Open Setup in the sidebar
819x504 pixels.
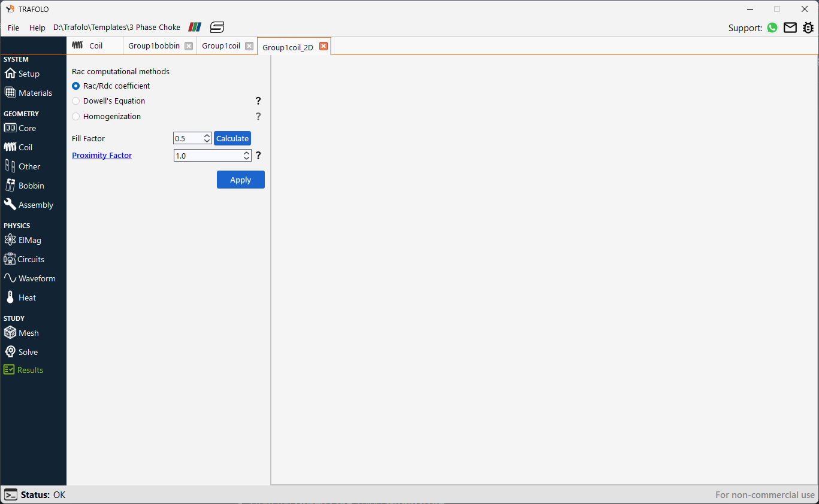click(22, 74)
